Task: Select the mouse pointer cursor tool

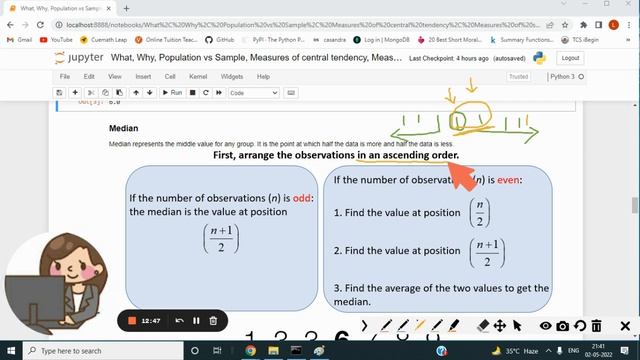Action: 517,326
